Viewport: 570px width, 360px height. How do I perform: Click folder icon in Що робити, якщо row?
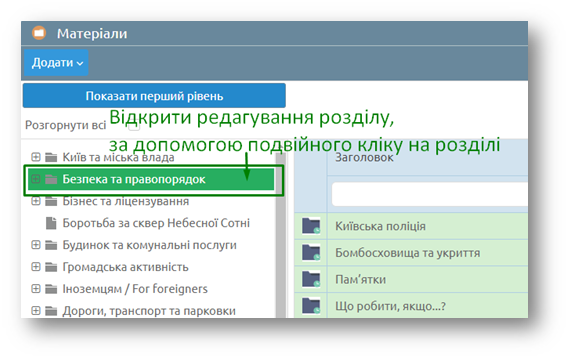pos(311,305)
